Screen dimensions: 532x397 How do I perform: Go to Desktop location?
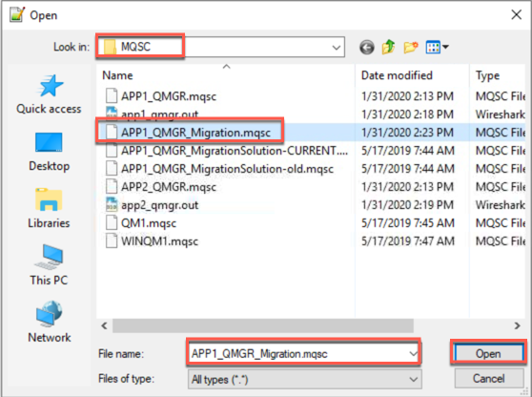point(49,152)
